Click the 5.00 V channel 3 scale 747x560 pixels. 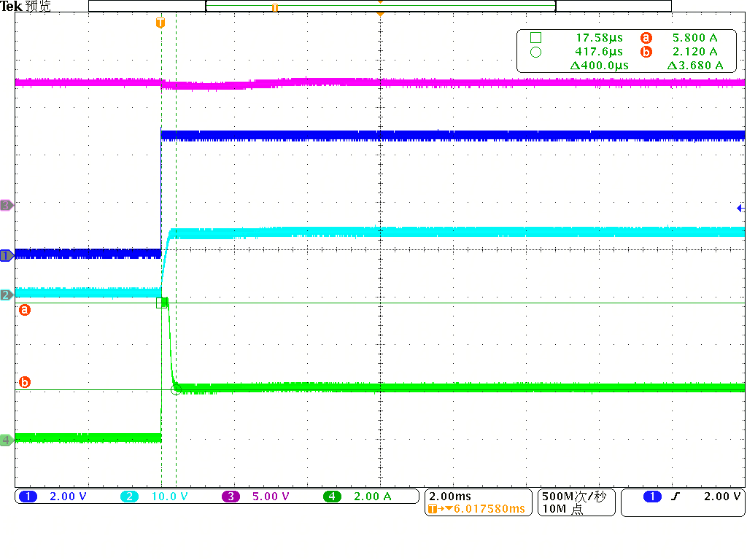point(271,496)
